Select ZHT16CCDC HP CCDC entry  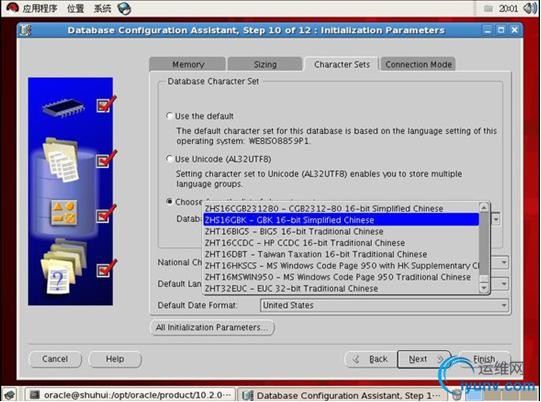click(x=341, y=243)
